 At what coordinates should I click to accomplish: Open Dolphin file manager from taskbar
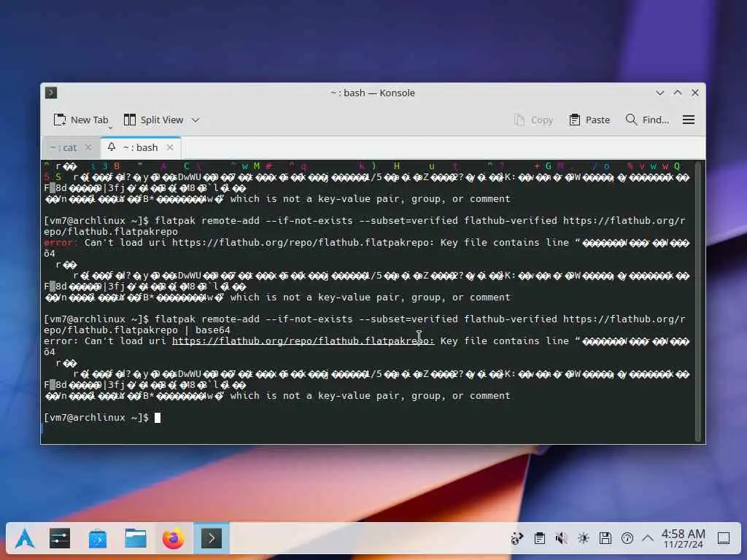(x=136, y=539)
